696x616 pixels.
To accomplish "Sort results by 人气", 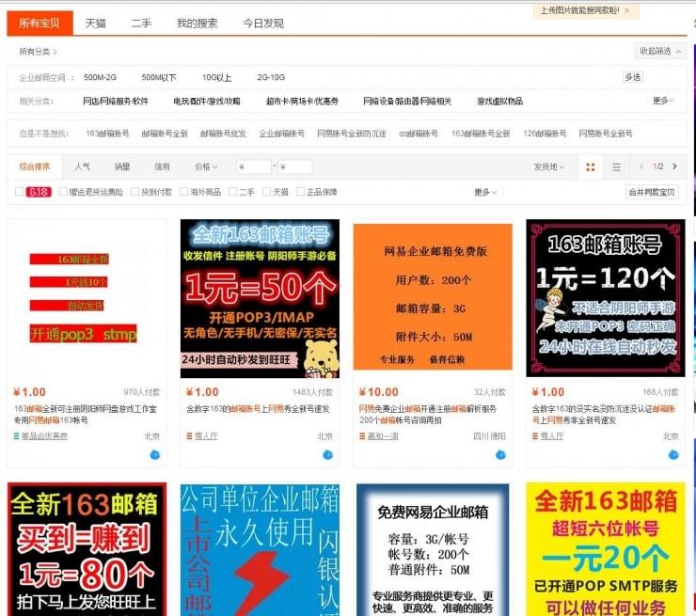I will [x=82, y=166].
